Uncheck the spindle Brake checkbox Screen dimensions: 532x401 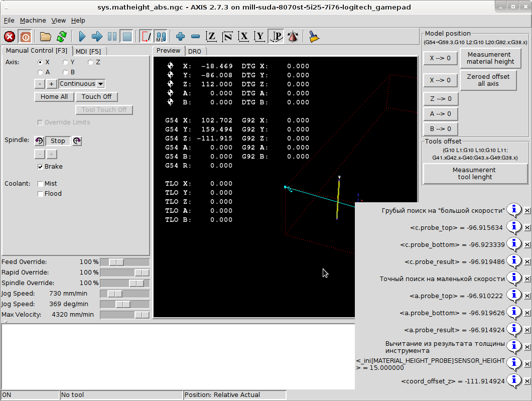pos(41,167)
